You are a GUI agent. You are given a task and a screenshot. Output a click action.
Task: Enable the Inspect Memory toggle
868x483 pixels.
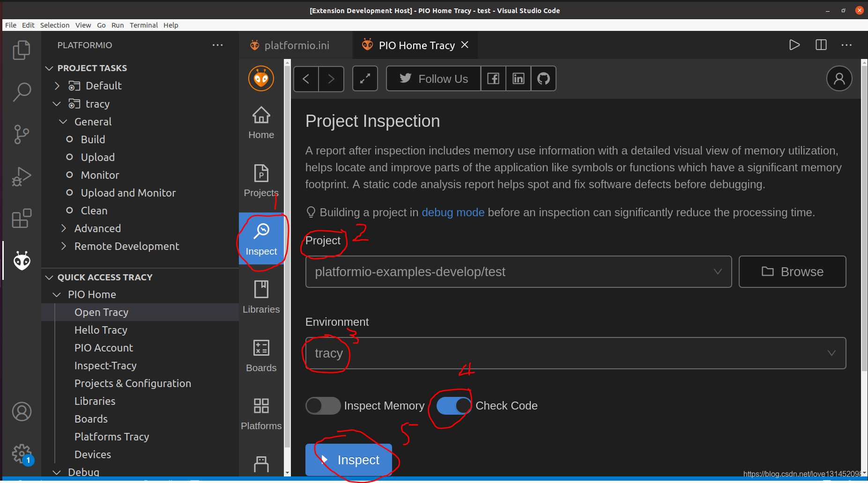(x=323, y=406)
